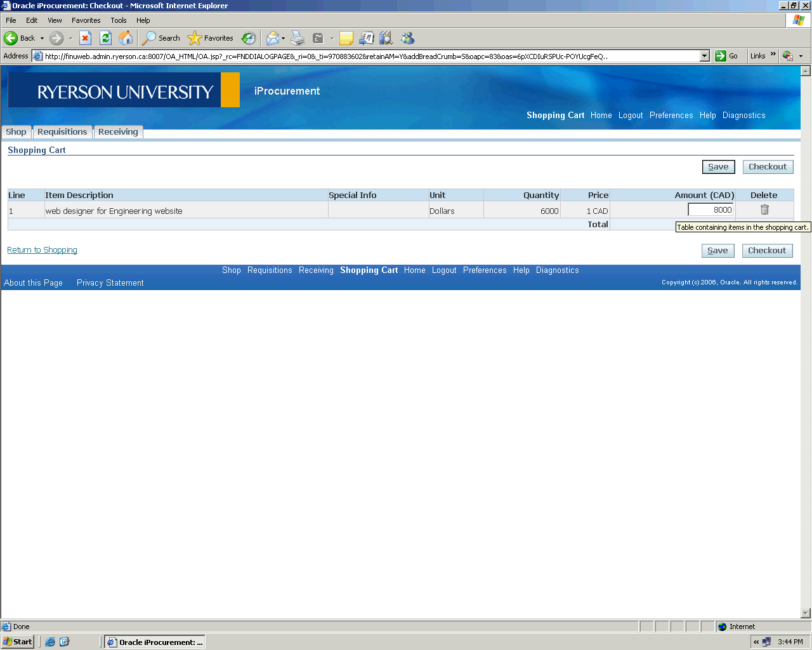The width and height of the screenshot is (812, 650).
Task: Open the address bar dropdown arrow
Action: [x=704, y=56]
